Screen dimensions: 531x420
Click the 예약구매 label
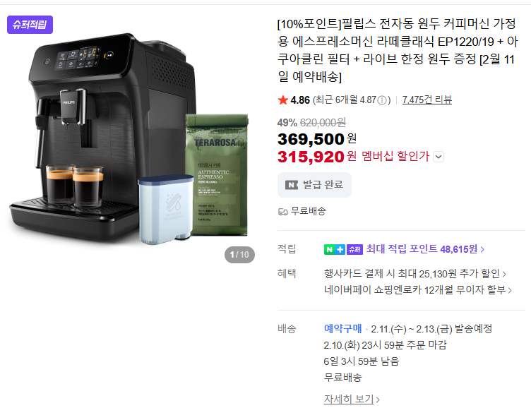coord(342,329)
